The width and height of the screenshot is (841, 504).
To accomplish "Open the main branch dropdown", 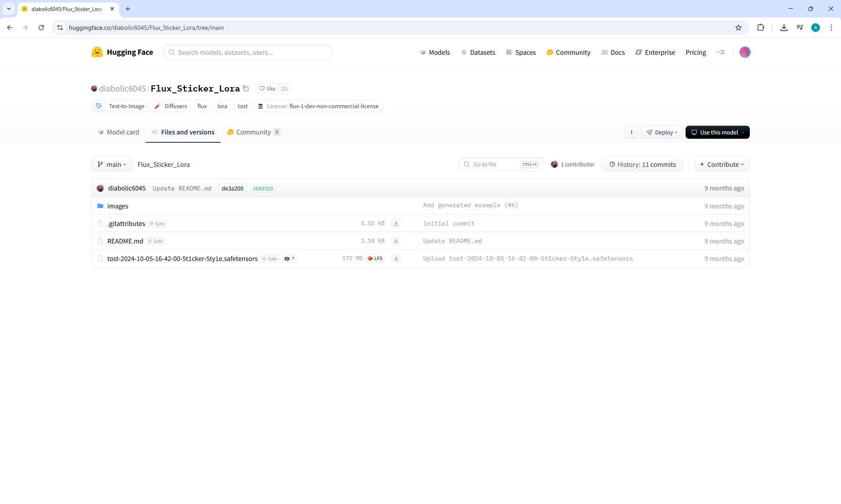I will [x=112, y=164].
